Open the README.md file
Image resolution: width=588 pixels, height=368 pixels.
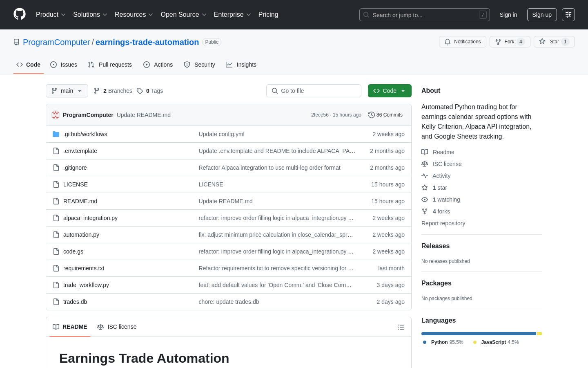tap(80, 201)
